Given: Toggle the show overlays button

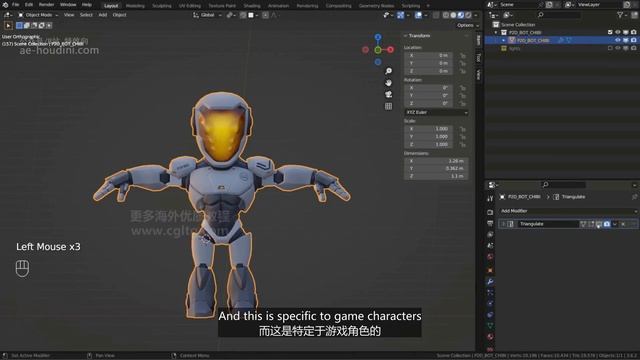Looking at the screenshot, I should click(418, 15).
